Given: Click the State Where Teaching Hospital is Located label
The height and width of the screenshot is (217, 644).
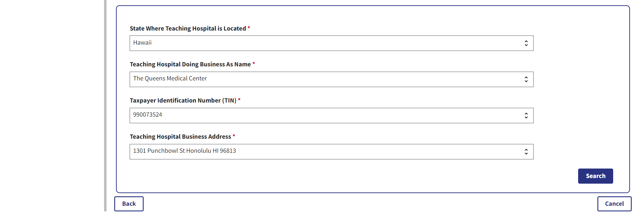Looking at the screenshot, I should click(188, 28).
